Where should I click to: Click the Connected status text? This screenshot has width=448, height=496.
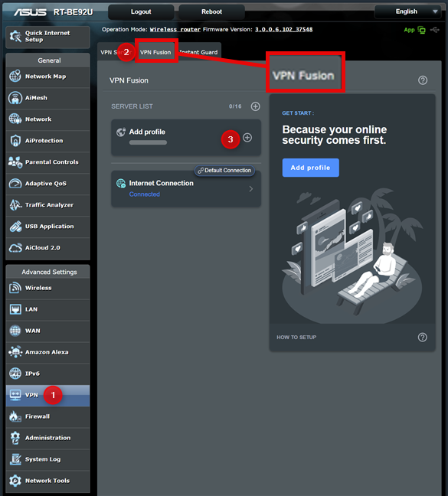pyautogui.click(x=145, y=194)
